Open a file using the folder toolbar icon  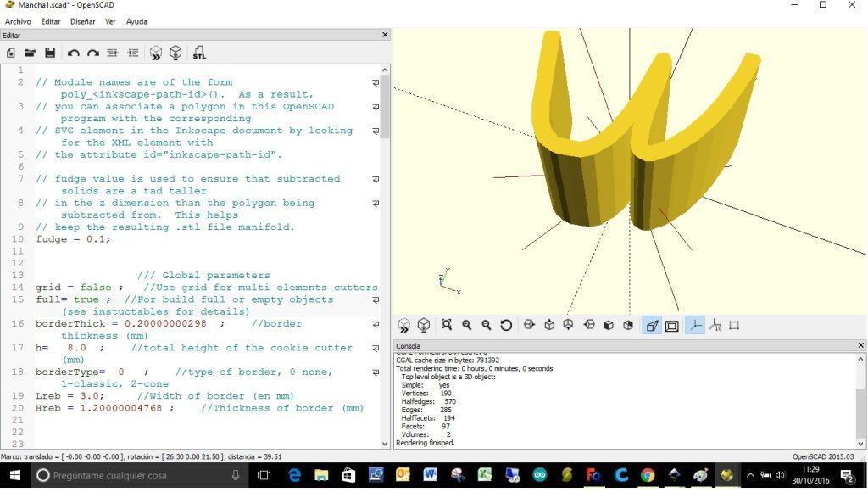point(30,53)
